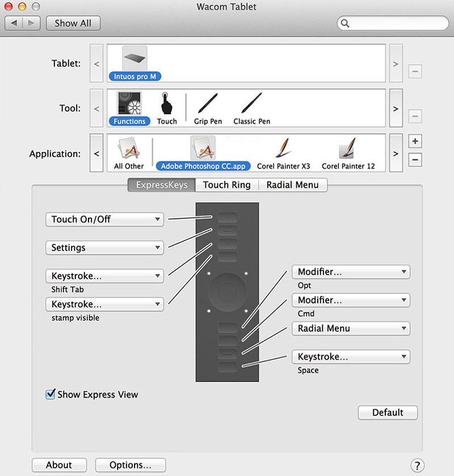Viewport: 454px width, 476px height.
Task: Open the Options... dialog
Action: [131, 465]
